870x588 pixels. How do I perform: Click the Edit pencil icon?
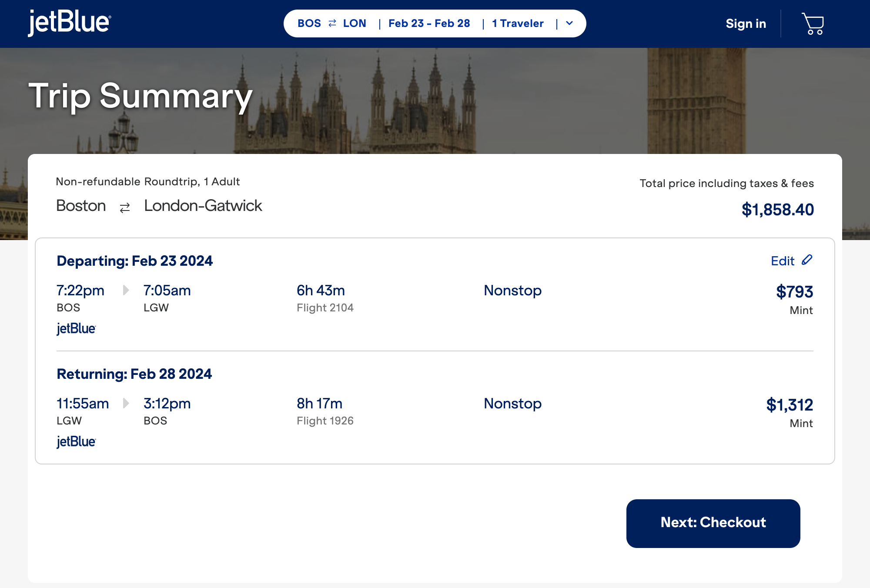[807, 260]
